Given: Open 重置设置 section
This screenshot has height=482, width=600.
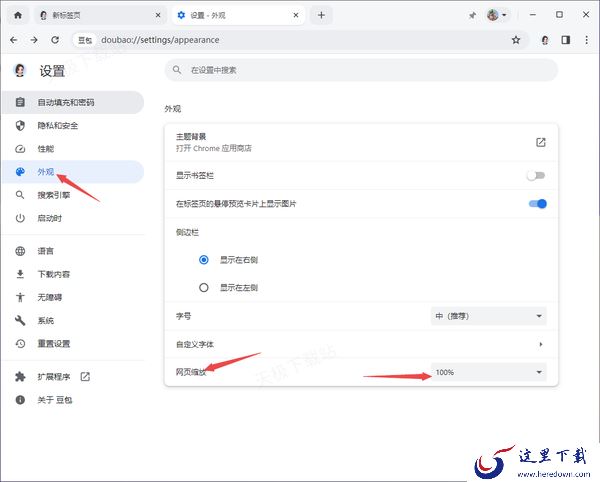Looking at the screenshot, I should pyautogui.click(x=73, y=344).
